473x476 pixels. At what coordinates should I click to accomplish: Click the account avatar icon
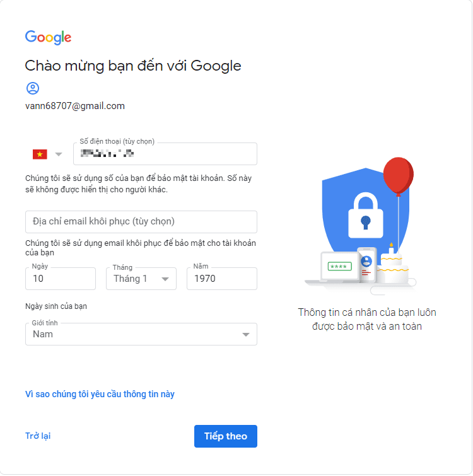click(33, 88)
